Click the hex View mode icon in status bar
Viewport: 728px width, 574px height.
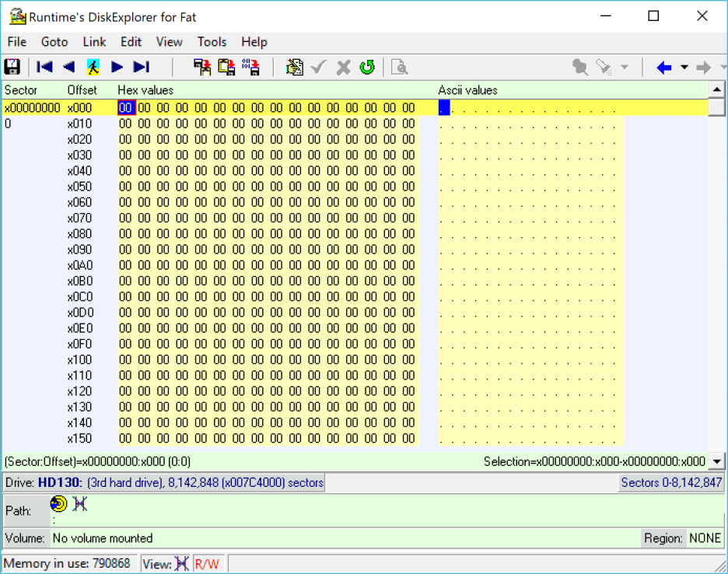click(x=182, y=564)
